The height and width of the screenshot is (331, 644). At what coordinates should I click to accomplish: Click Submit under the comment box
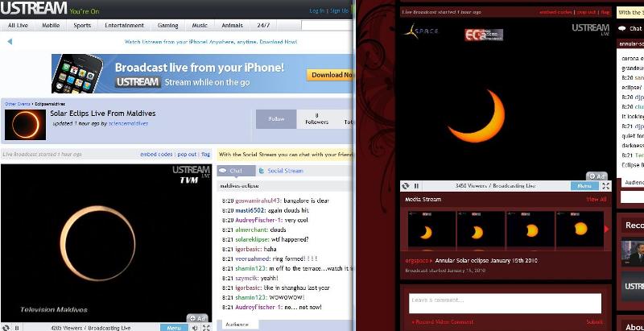[x=595, y=322]
